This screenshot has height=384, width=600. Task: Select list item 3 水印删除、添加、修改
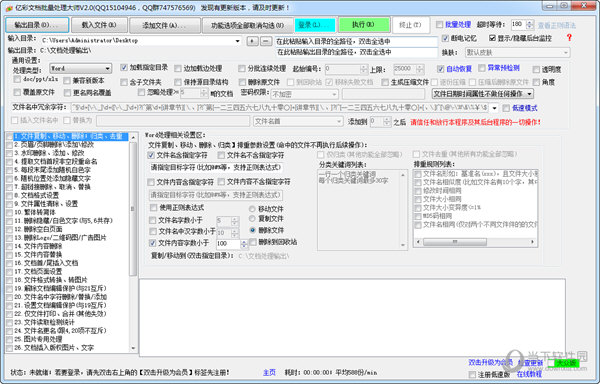point(49,153)
